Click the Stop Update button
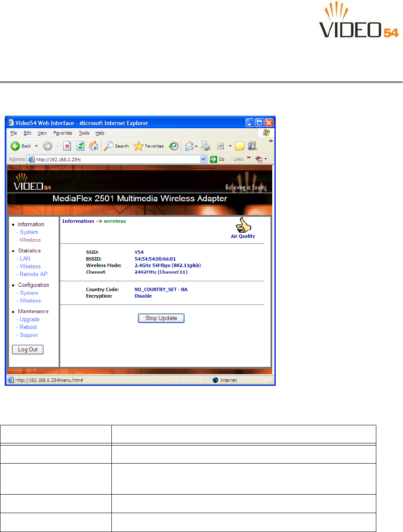 (161, 318)
